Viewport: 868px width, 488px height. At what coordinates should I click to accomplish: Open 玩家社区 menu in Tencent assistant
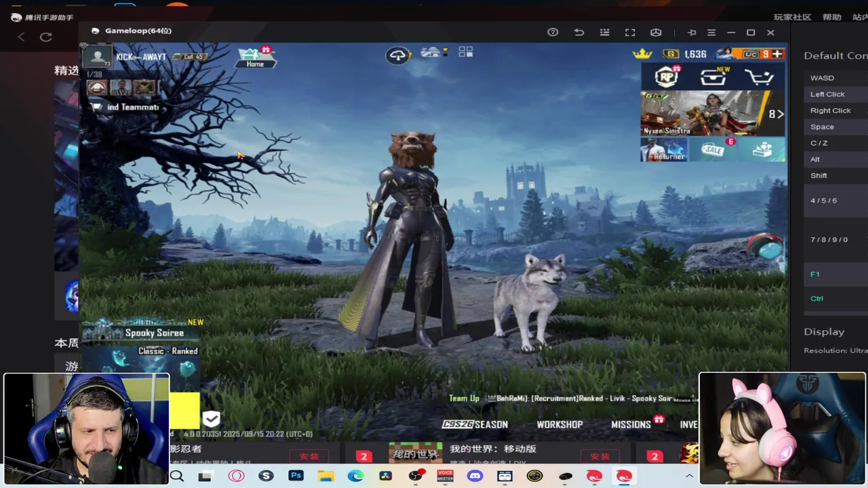792,17
